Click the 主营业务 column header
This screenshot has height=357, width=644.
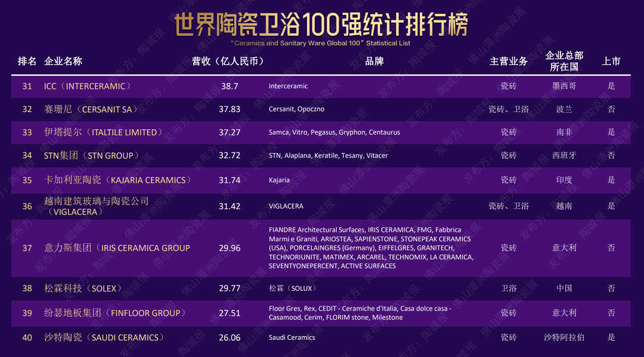coord(509,61)
